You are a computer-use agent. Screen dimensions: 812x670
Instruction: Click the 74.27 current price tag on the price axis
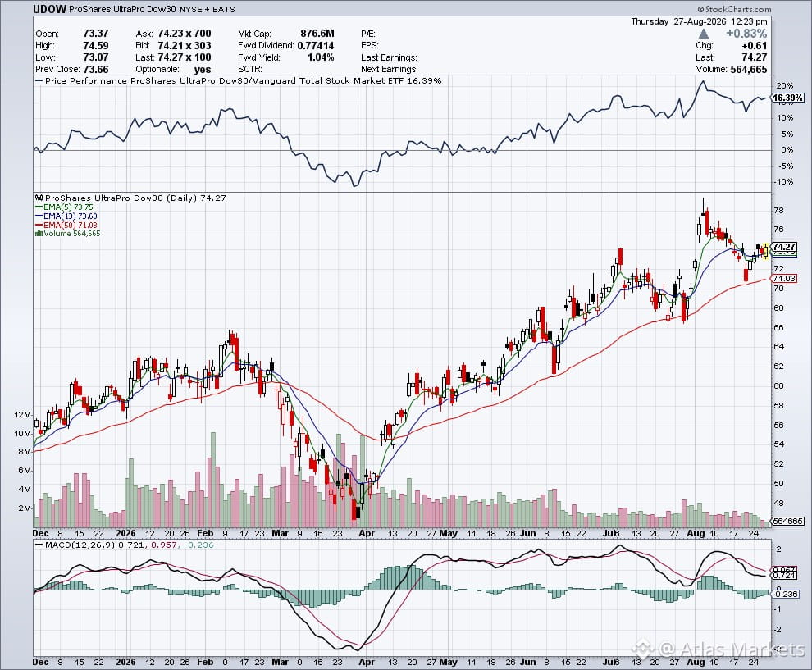784,247
